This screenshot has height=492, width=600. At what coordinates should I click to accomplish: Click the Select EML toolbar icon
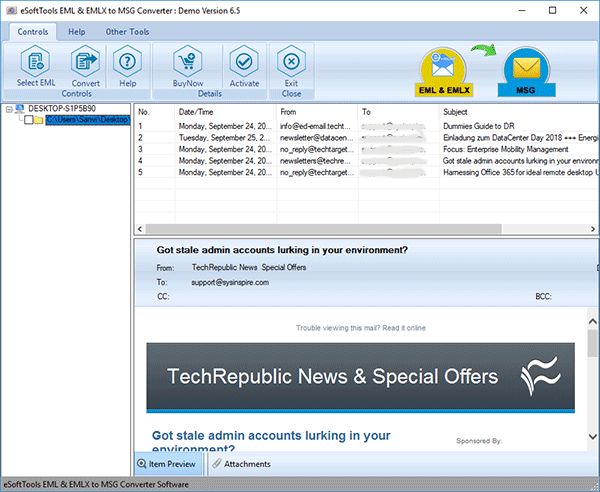pyautogui.click(x=36, y=61)
